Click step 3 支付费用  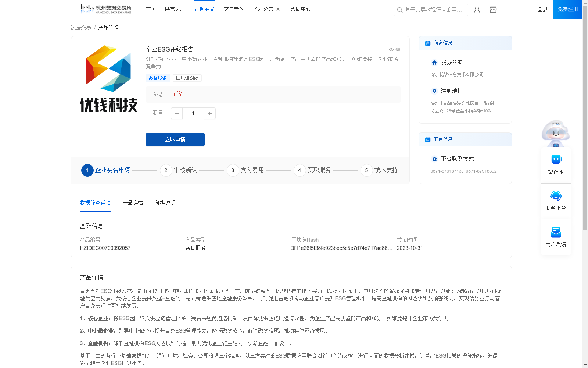245,170
